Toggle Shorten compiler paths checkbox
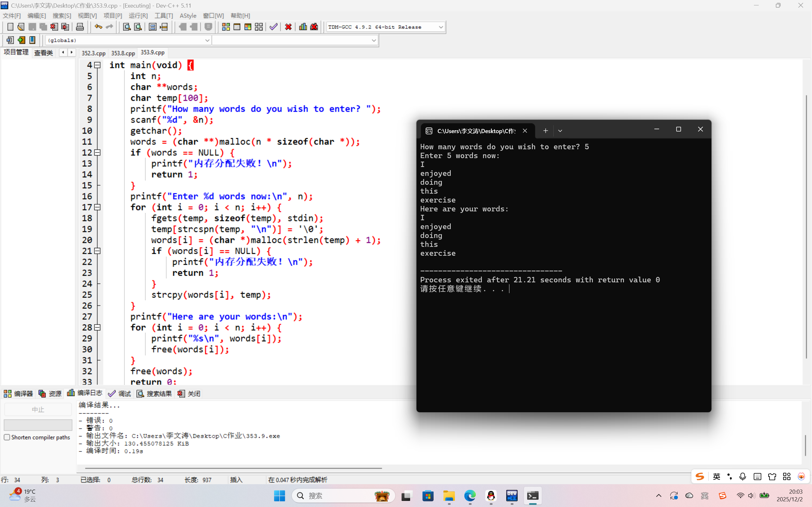The image size is (812, 507). [7, 437]
